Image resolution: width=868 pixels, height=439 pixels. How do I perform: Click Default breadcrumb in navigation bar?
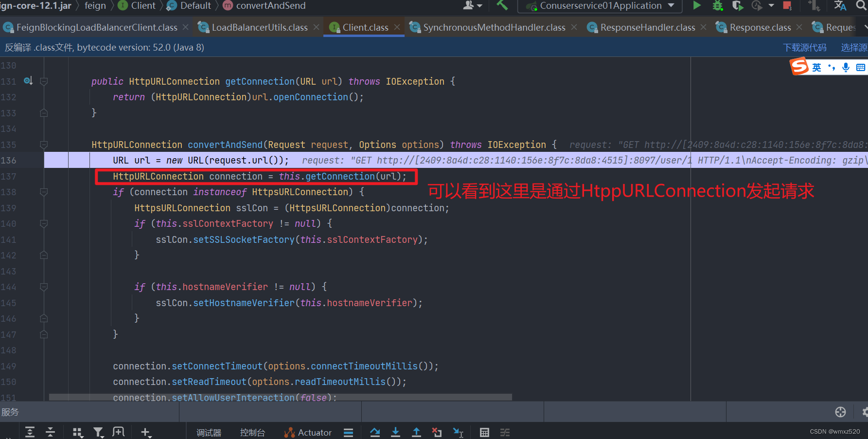tap(189, 5)
